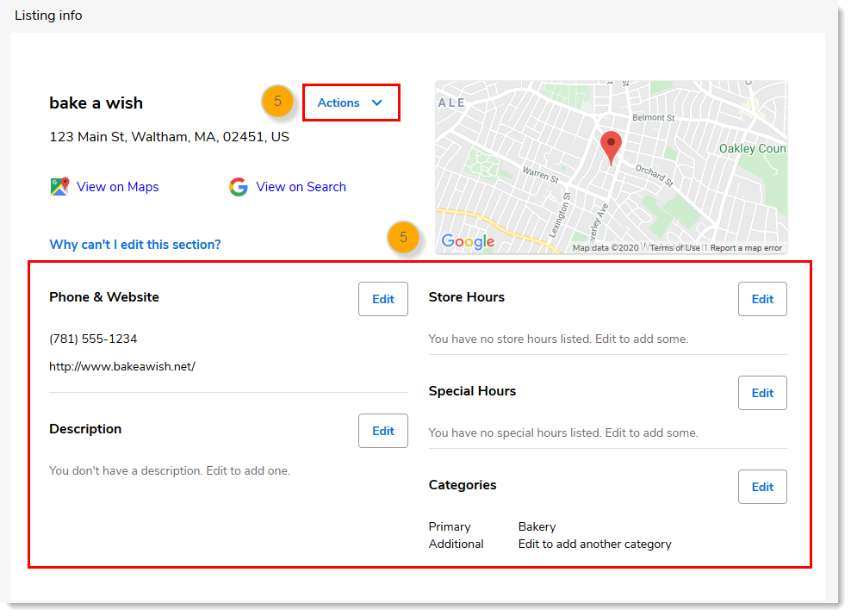Open the View on Search link
Screen dimensions: 851x616
[301, 187]
